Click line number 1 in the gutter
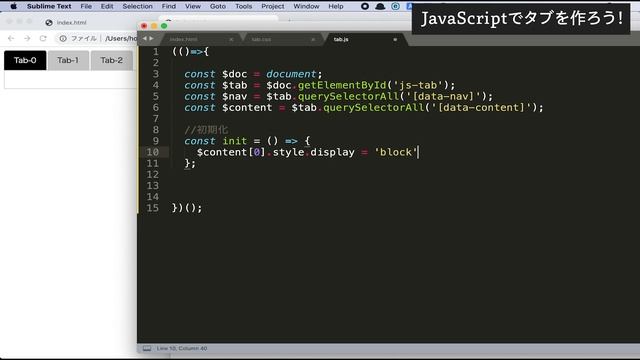This screenshot has width=640, height=360. click(156, 51)
